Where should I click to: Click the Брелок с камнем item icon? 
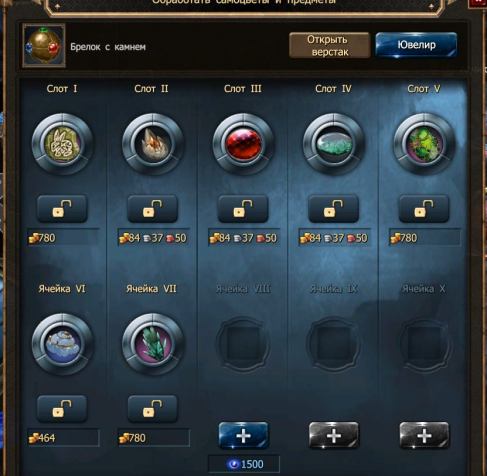(x=44, y=45)
